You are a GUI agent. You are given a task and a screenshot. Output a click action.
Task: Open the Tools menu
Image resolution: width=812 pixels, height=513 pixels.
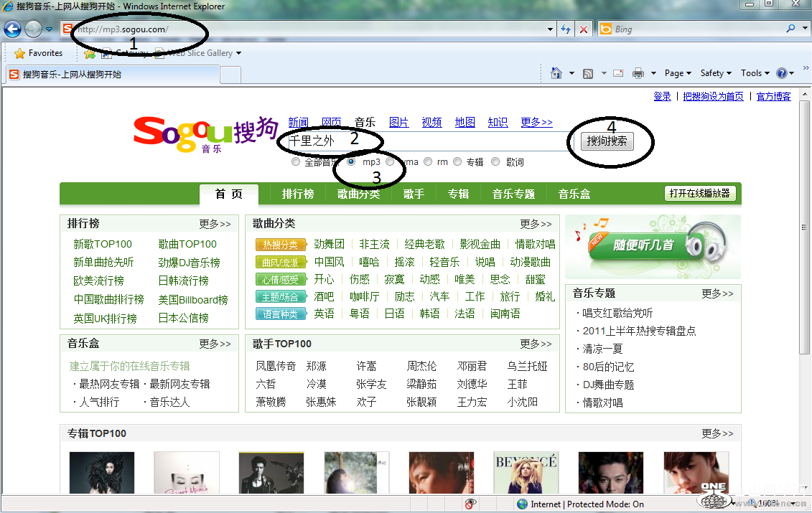755,73
